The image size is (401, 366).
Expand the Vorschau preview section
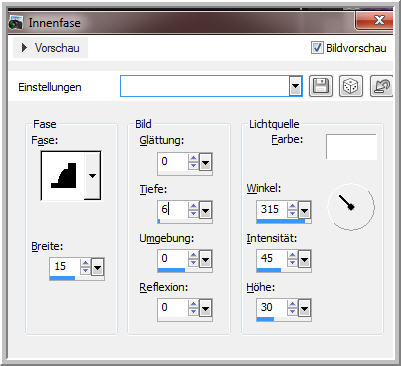coord(50,48)
